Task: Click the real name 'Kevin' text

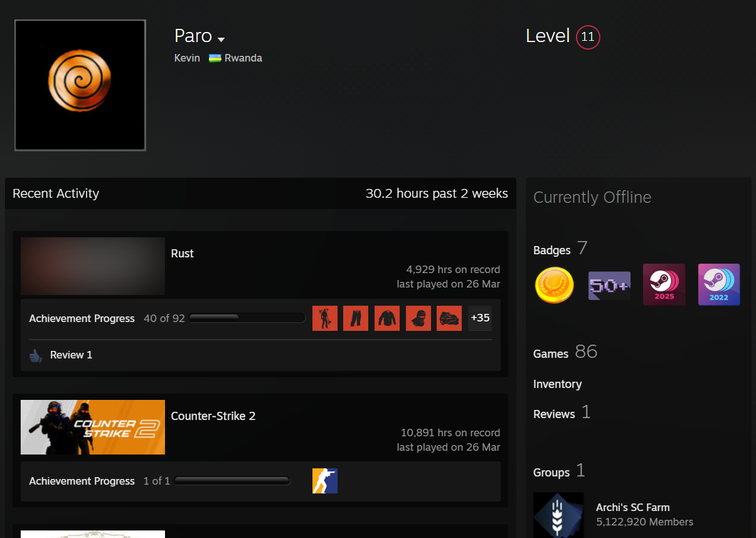Action: [187, 58]
